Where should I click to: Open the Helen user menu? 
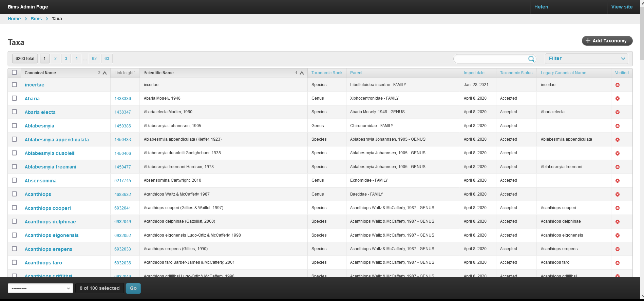click(541, 7)
